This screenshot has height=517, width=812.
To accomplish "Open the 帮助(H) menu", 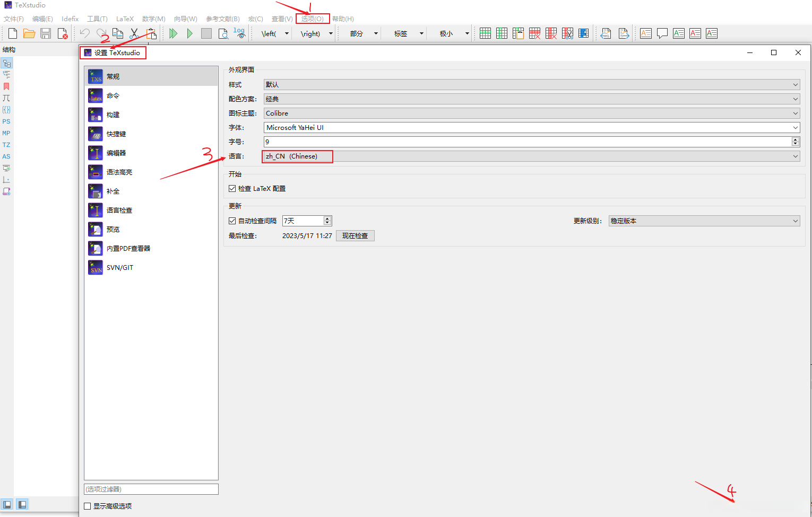I will pos(343,19).
